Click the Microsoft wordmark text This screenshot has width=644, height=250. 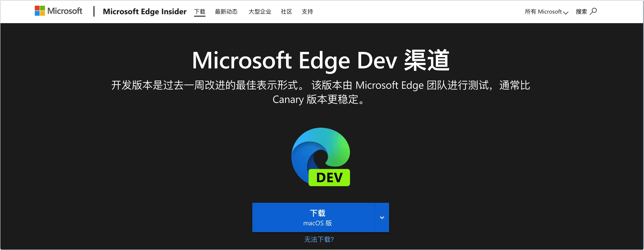click(65, 11)
